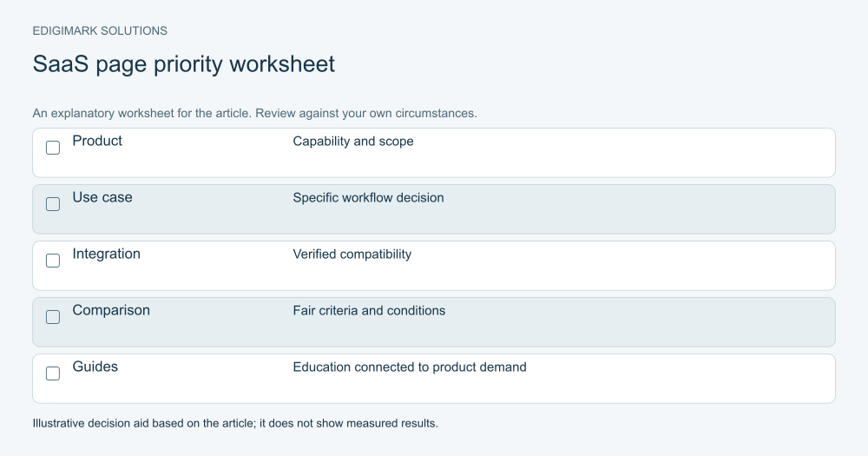
Task: Click 'Fair criteria and conditions' description
Action: [369, 311]
